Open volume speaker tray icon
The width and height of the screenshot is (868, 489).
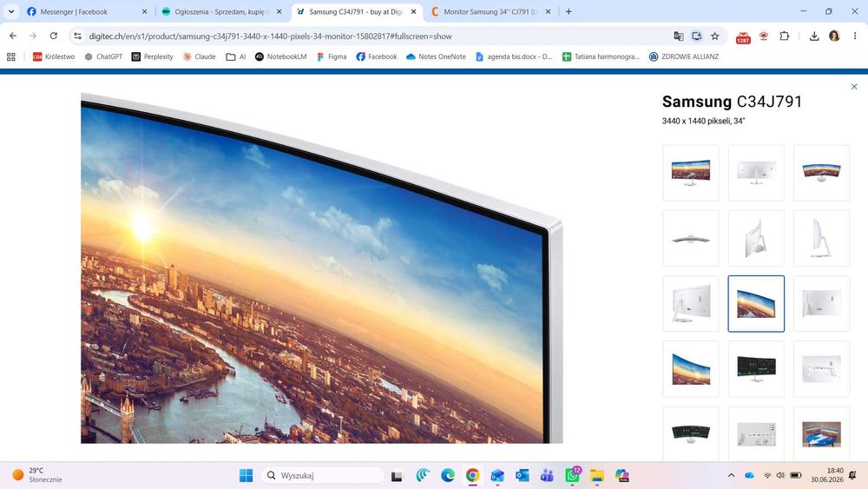780,475
